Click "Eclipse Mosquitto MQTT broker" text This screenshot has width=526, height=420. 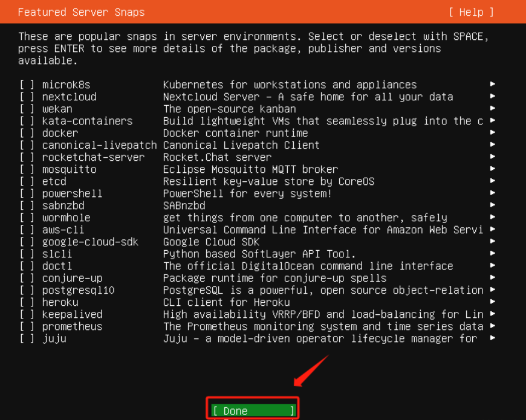(x=250, y=169)
